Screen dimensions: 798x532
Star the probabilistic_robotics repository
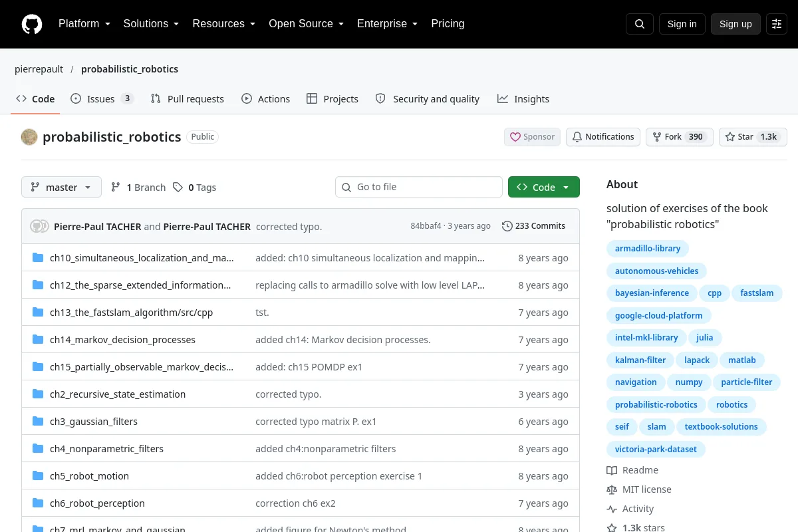tap(753, 137)
